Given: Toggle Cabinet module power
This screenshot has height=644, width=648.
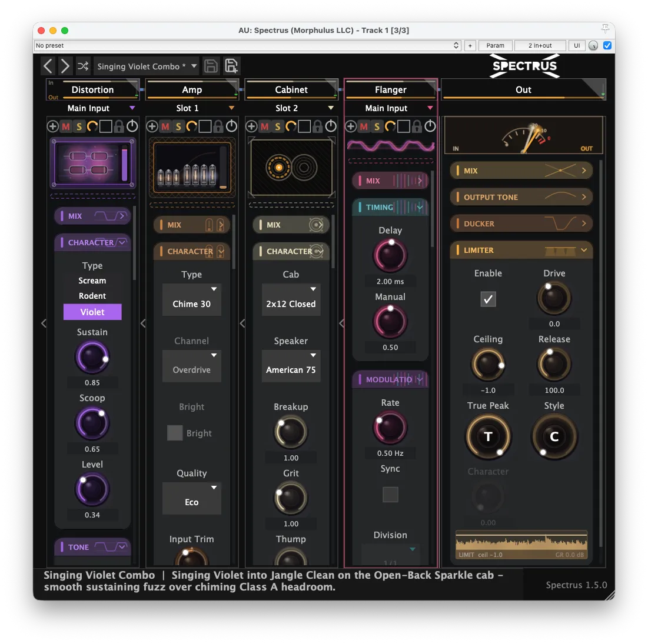Looking at the screenshot, I should click(x=331, y=126).
